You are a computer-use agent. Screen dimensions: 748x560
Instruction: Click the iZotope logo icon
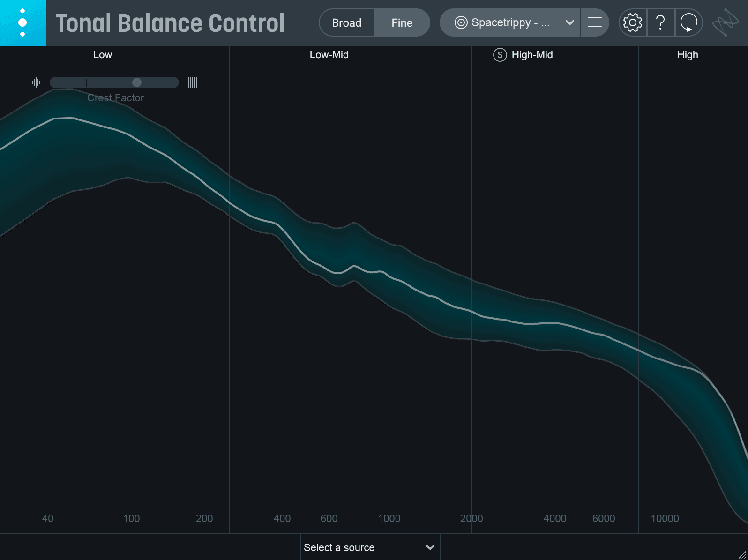coord(726,22)
